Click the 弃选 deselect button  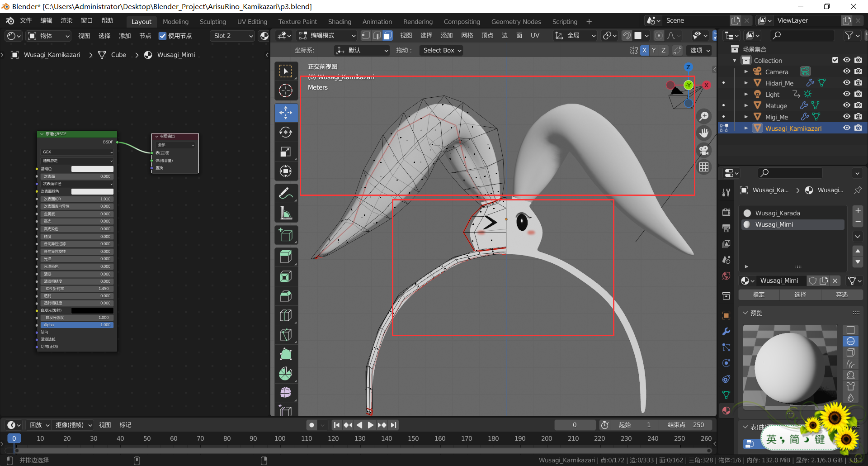tap(842, 295)
